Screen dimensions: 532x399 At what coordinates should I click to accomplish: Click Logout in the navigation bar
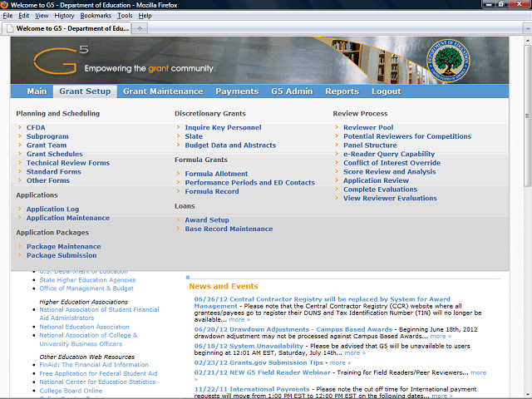(386, 91)
